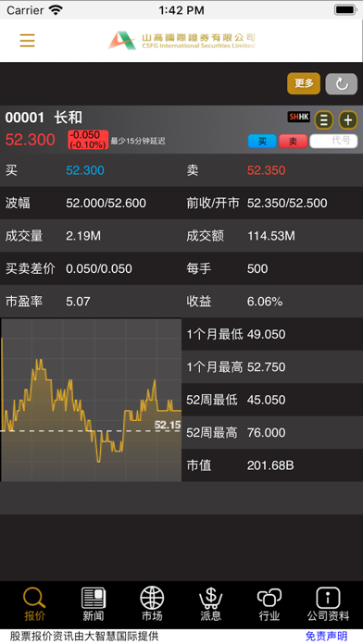Tap the 每手 value 500
This screenshot has width=363, height=644.
(257, 268)
